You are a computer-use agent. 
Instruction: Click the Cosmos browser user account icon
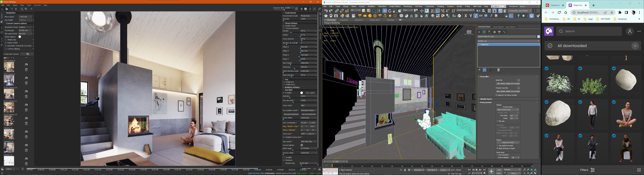(x=630, y=31)
